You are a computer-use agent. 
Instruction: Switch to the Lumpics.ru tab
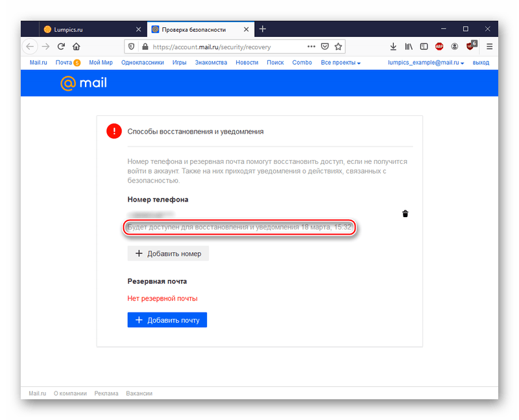point(92,29)
